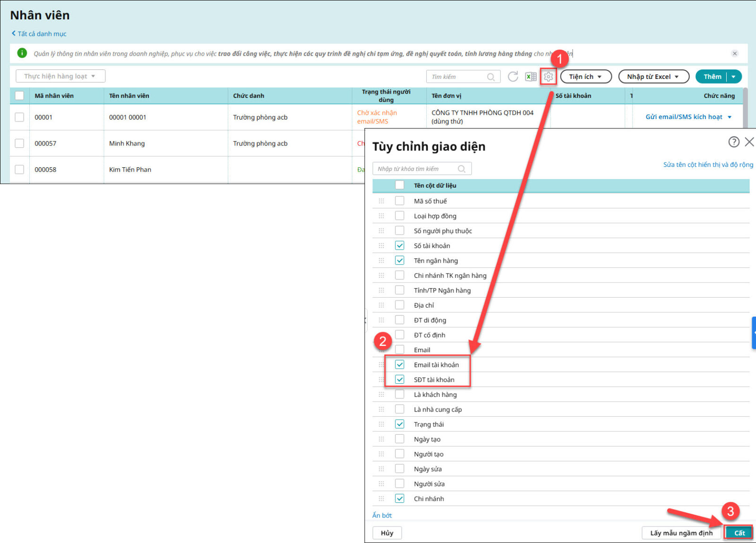Close the Tùy chỉnh giao diện dialog

[x=749, y=142]
